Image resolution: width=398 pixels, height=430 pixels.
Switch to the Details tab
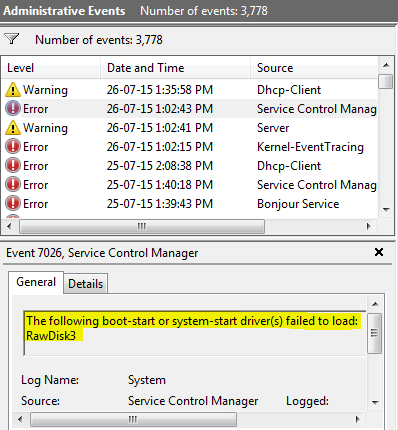point(86,284)
